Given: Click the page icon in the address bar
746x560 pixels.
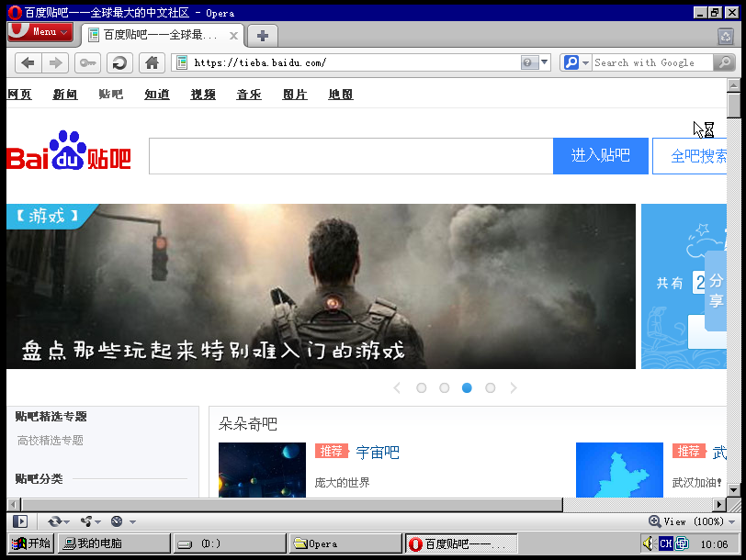Looking at the screenshot, I should (182, 62).
